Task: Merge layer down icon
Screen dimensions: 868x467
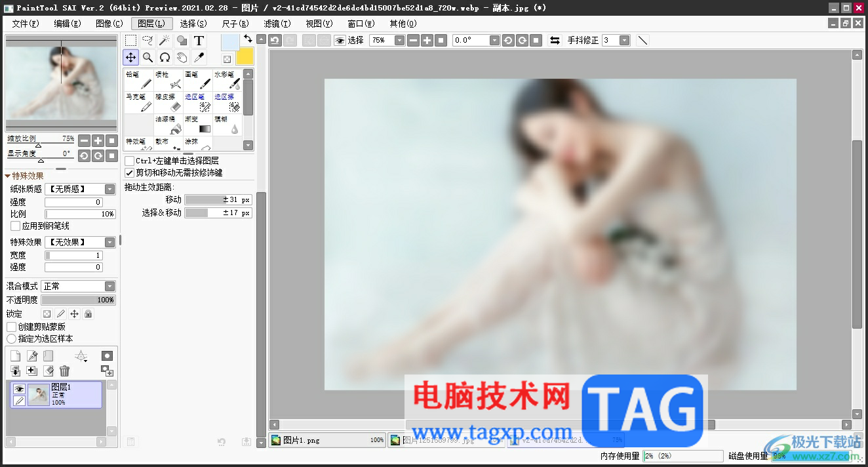Action: click(x=15, y=371)
